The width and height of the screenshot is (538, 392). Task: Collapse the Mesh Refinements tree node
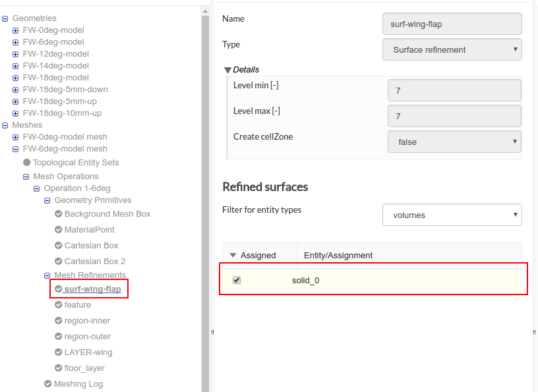(x=47, y=275)
